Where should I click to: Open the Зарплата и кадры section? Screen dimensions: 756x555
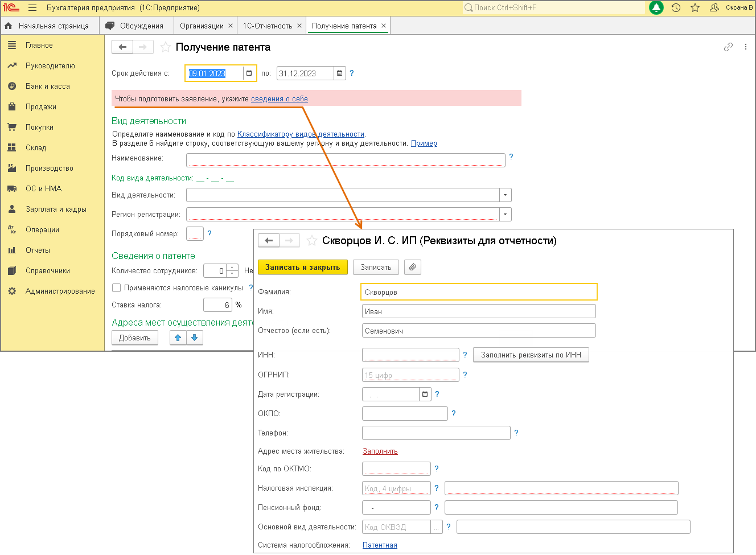point(56,209)
